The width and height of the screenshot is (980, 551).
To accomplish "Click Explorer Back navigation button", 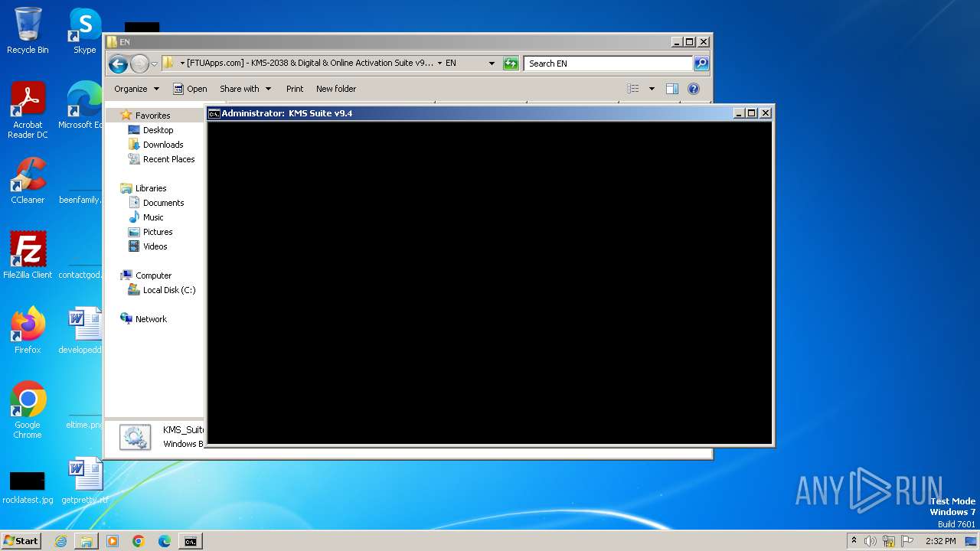I will click(118, 64).
